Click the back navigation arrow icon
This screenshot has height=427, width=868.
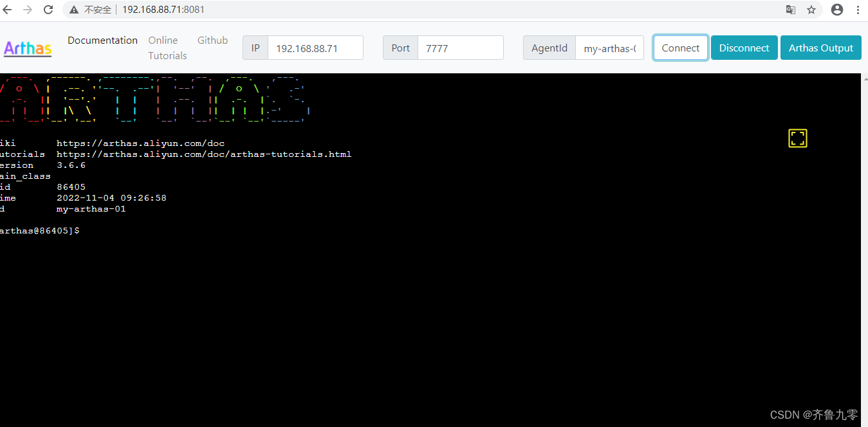tap(8, 10)
